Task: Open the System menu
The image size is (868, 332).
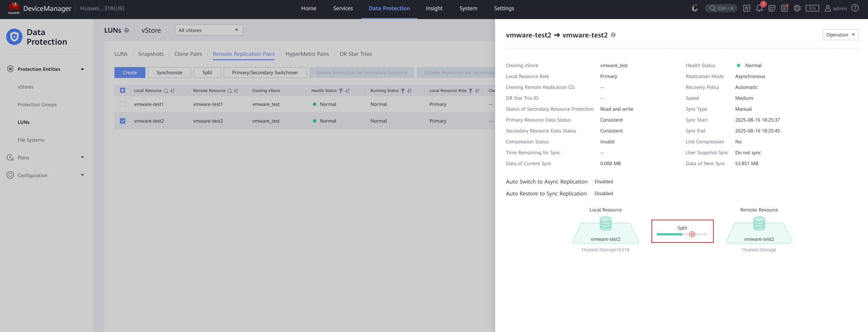Action: coord(468,8)
